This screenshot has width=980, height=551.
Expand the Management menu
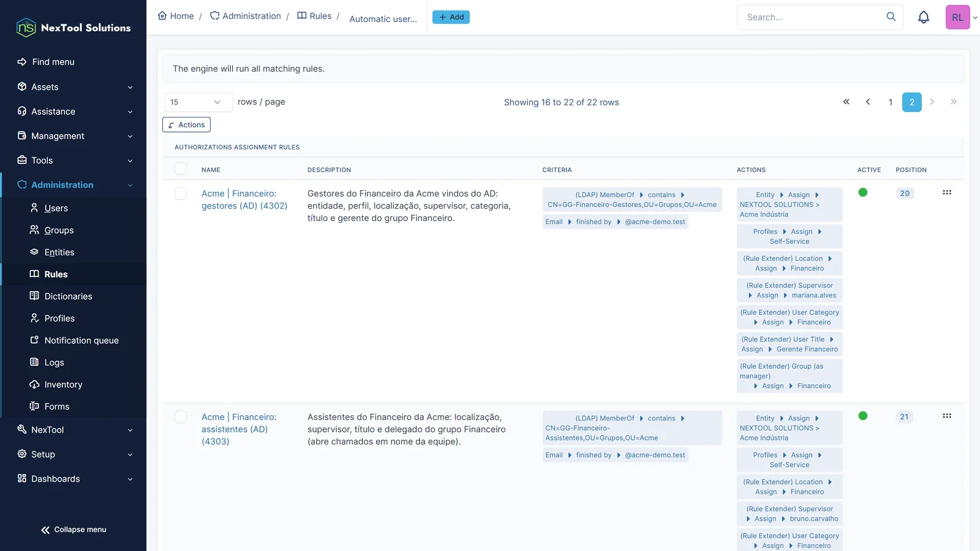[x=73, y=136]
